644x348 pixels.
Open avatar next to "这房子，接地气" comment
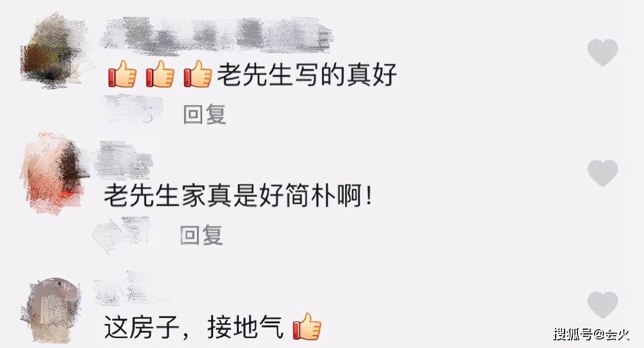[51, 310]
